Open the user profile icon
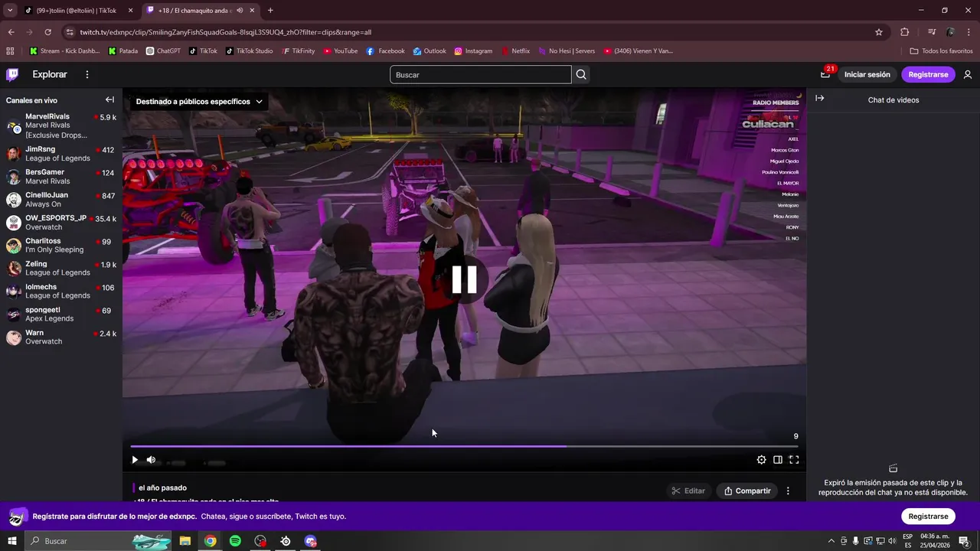 pos(968,74)
